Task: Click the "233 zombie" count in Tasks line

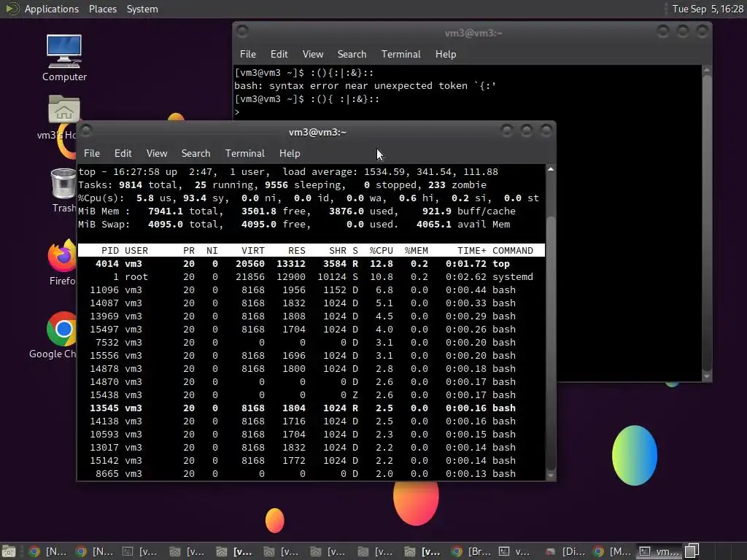Action: coord(457,184)
